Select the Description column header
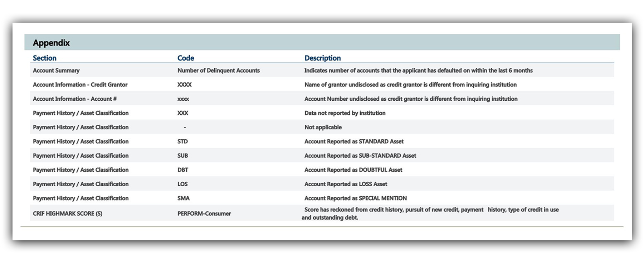Viewport: 644px width, 263px height. coord(322,58)
